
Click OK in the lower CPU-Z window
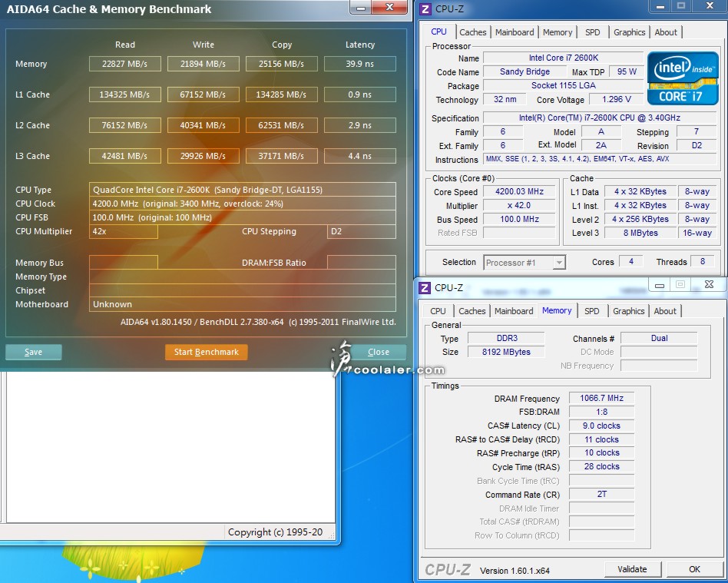pos(694,569)
